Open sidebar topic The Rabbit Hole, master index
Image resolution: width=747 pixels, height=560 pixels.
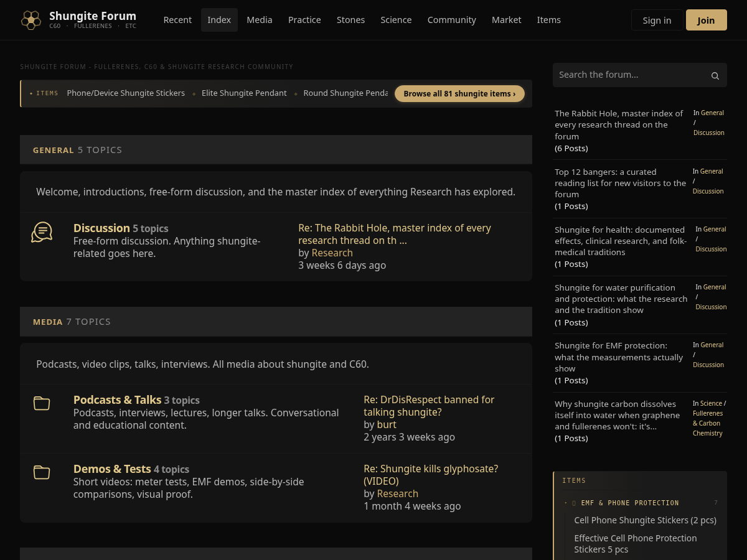point(619,124)
